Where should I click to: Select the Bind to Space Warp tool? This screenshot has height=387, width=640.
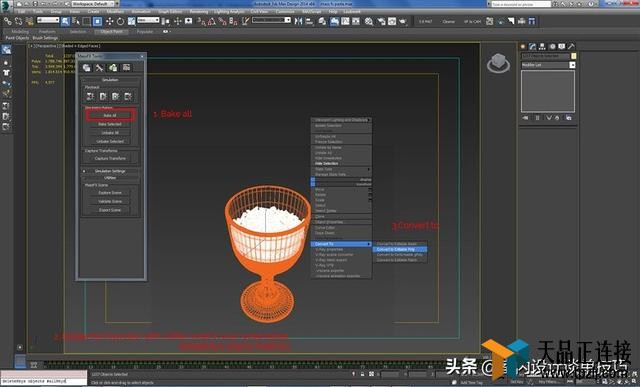[29, 21]
